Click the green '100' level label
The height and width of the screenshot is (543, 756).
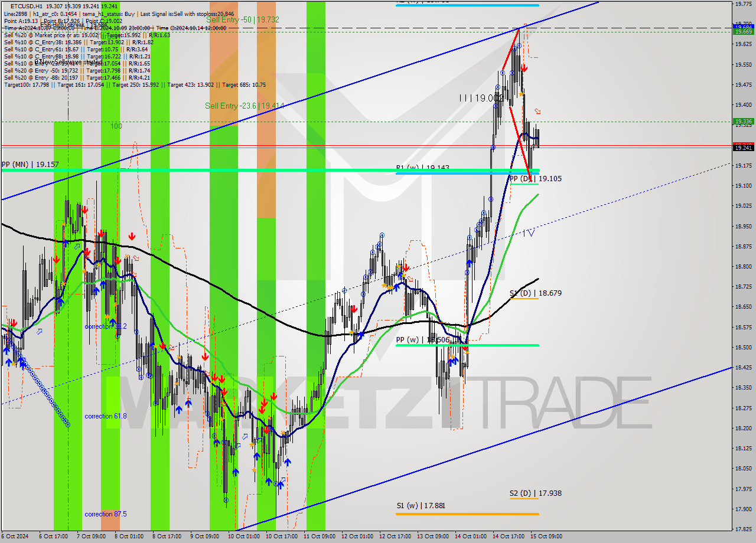click(x=116, y=126)
